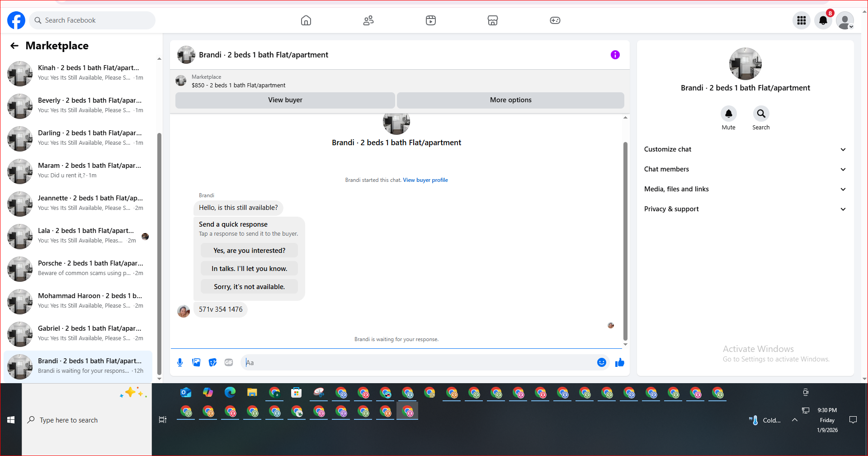Screen dimensions: 868x456
Task: Send quick reply 'Yes, are you interested?'
Action: coord(250,251)
